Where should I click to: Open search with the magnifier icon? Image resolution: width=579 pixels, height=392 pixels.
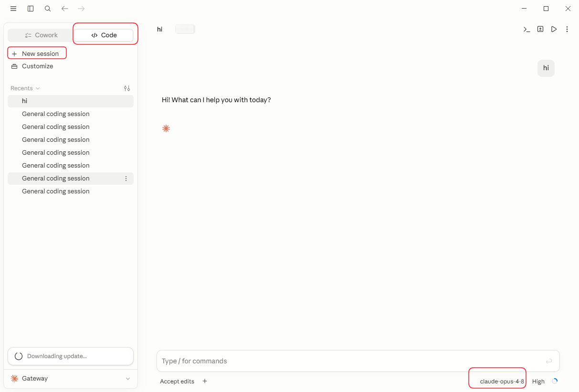click(48, 9)
